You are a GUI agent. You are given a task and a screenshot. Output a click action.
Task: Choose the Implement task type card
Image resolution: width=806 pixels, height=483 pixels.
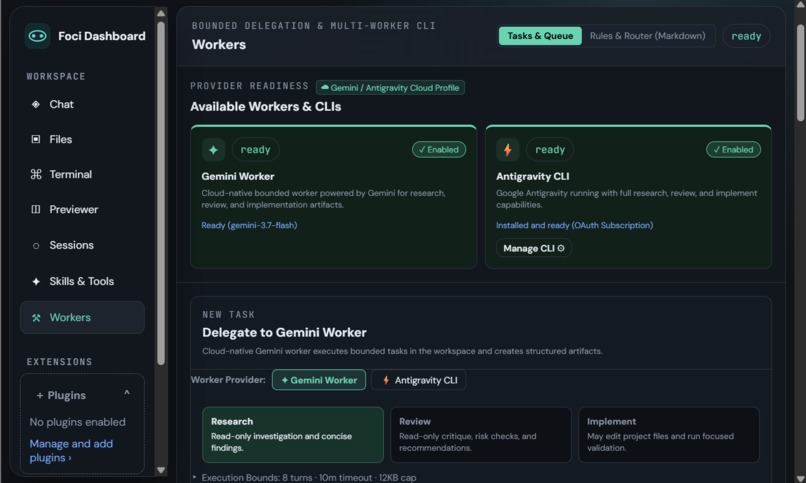point(669,435)
